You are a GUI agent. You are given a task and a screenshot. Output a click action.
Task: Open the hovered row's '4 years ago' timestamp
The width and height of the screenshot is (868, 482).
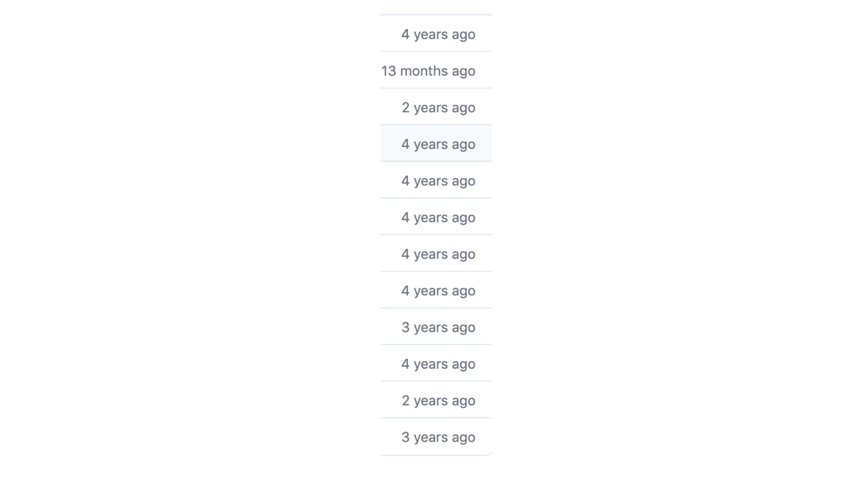coord(438,144)
